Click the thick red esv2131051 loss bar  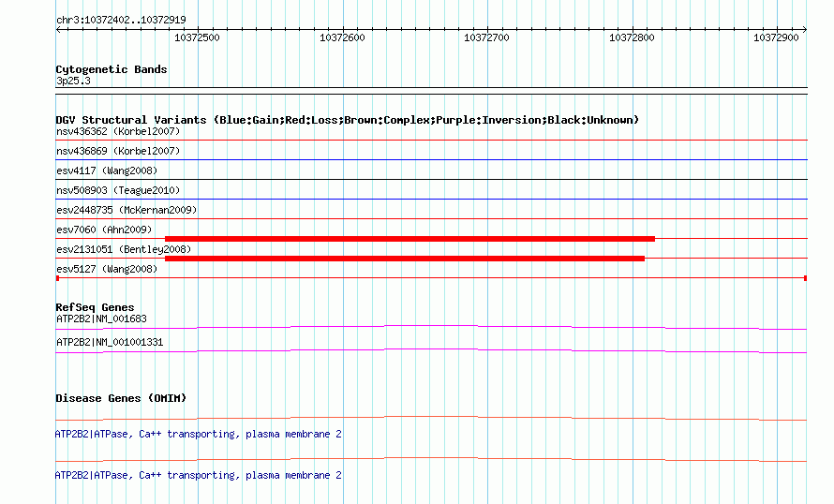[x=405, y=259]
